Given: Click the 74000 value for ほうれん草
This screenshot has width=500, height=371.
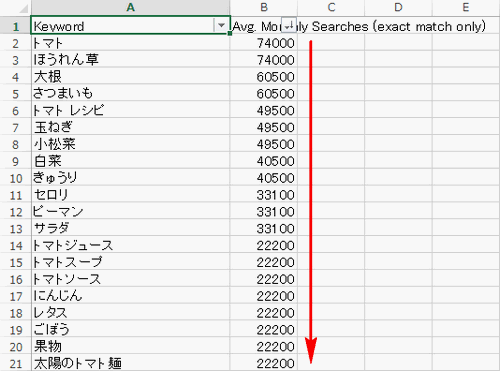Looking at the screenshot, I should point(264,60).
